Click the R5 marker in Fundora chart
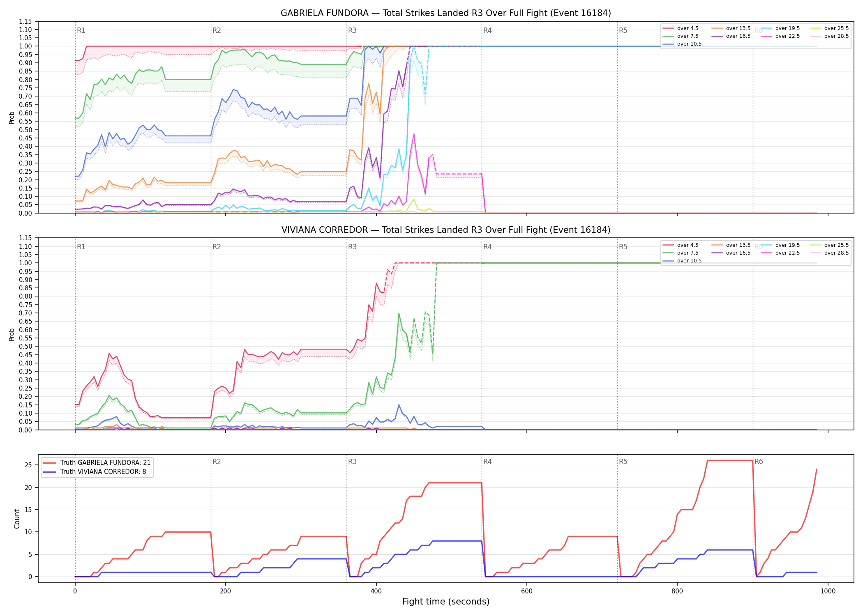Viewport: 863px width, 616px height. pos(623,30)
